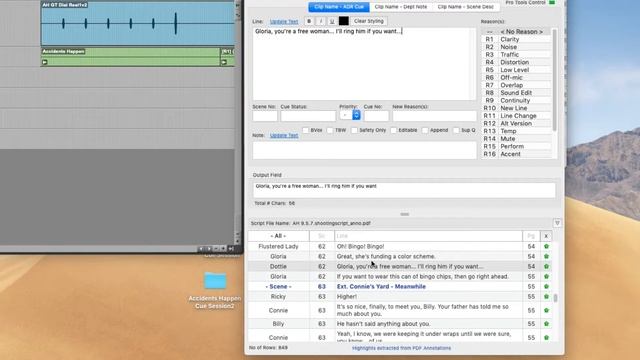Select reason R2 Noise
The width and height of the screenshot is (640, 360).
pyautogui.click(x=516, y=47)
